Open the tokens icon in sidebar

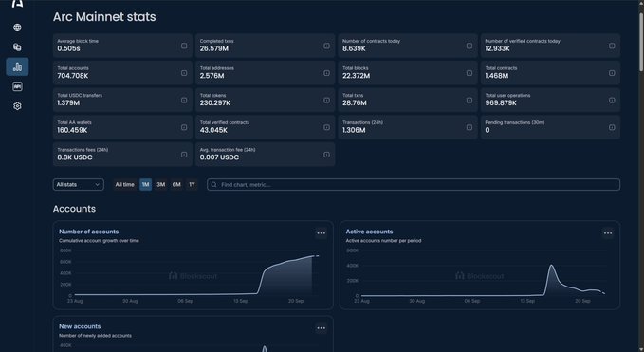[x=17, y=47]
